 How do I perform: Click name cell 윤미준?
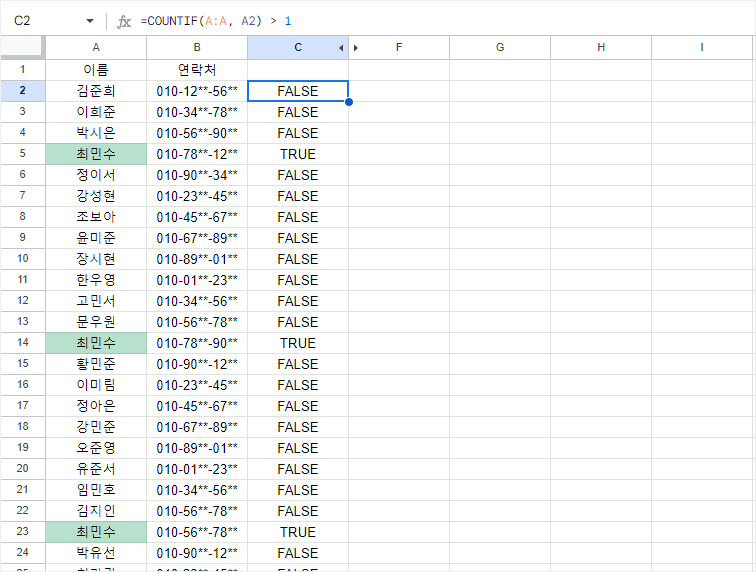click(x=96, y=238)
